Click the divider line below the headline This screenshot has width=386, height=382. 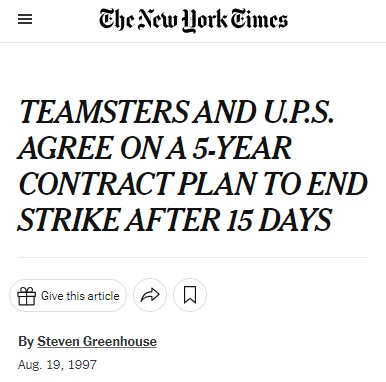pos(193,257)
